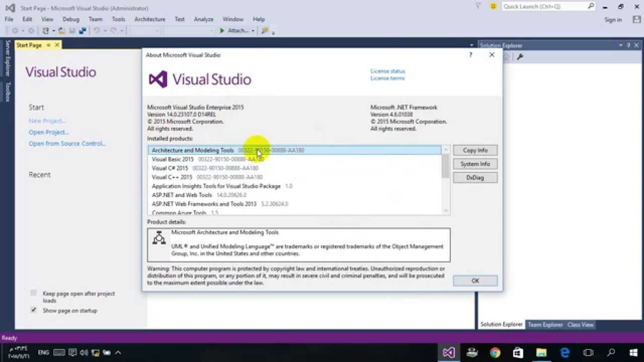Click the System Info button
The image size is (644, 362).
tap(475, 164)
